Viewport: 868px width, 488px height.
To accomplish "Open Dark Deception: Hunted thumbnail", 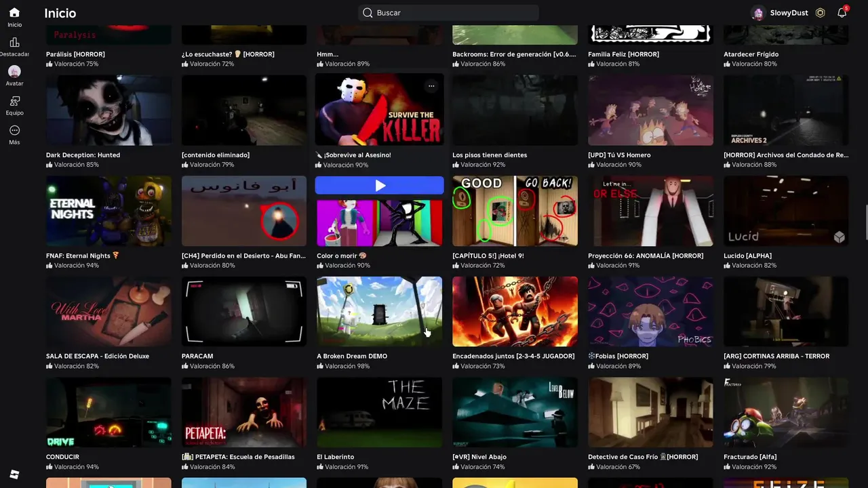I will (108, 110).
